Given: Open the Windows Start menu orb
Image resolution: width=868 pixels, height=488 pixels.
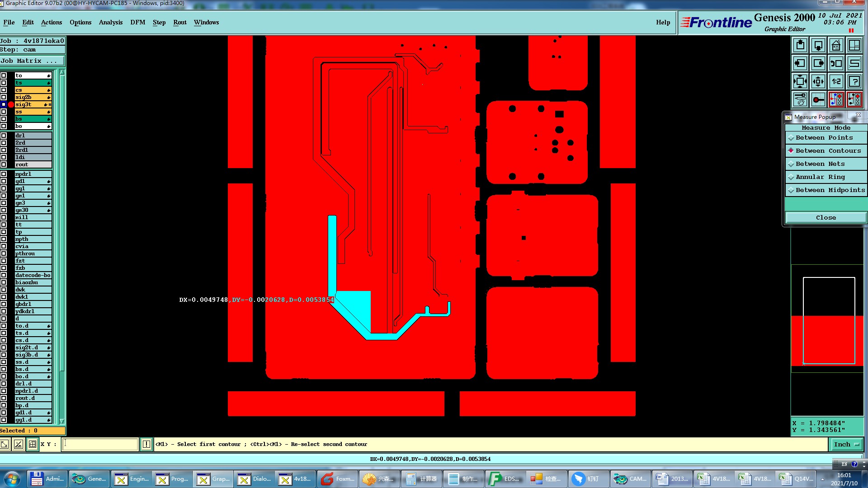Looking at the screenshot, I should [x=12, y=479].
